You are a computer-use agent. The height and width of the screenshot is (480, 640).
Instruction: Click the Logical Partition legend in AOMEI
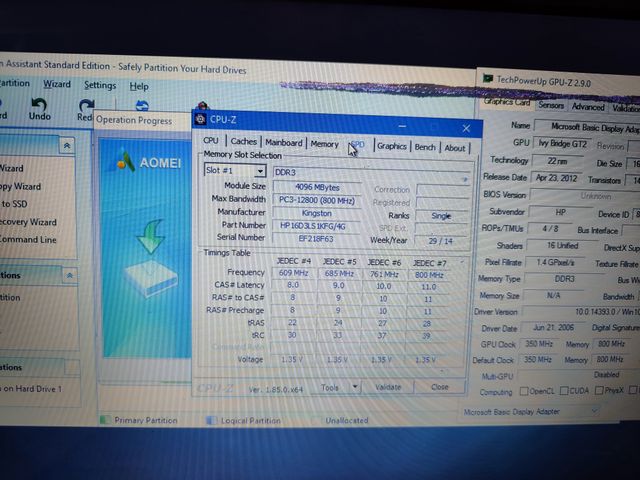click(x=244, y=420)
